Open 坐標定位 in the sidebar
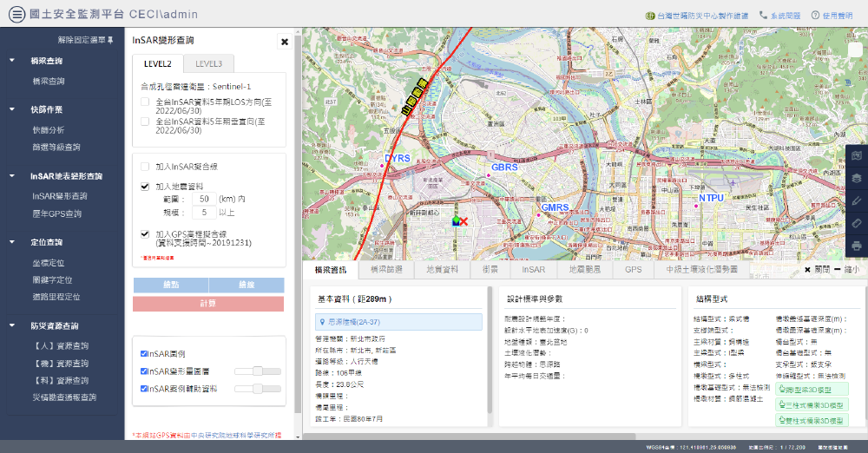This screenshot has height=453, width=868. [49, 263]
